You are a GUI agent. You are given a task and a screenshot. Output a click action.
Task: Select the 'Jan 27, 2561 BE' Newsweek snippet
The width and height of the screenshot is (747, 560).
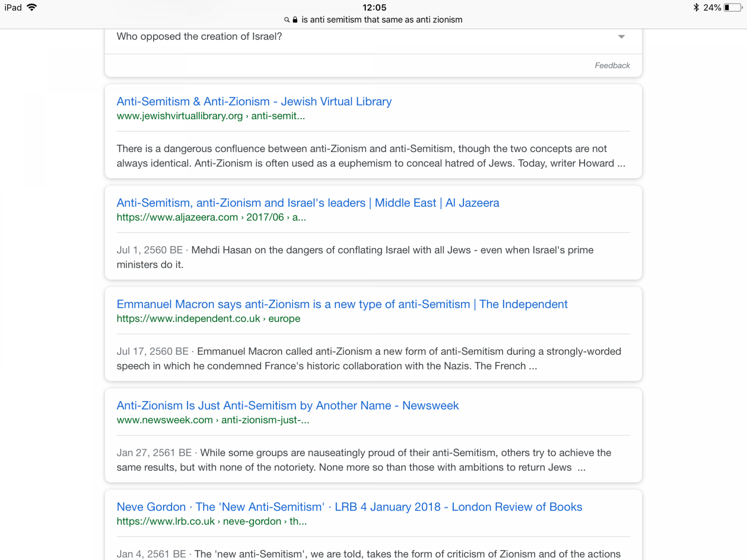point(364,460)
